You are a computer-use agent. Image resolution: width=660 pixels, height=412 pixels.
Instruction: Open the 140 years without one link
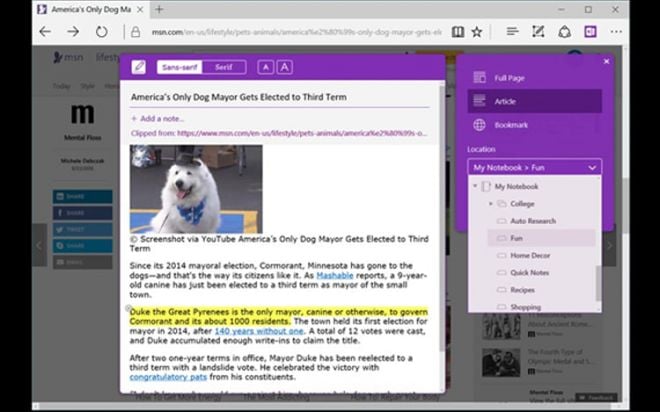click(x=259, y=331)
